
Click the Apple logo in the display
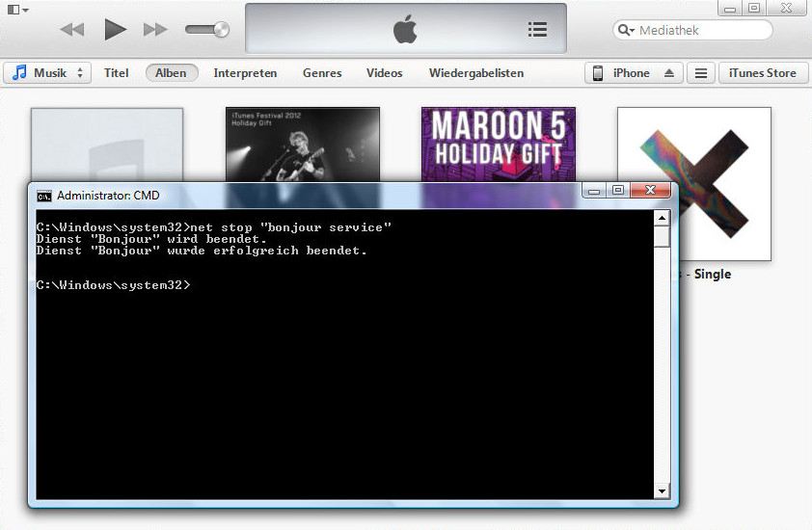tap(405, 29)
